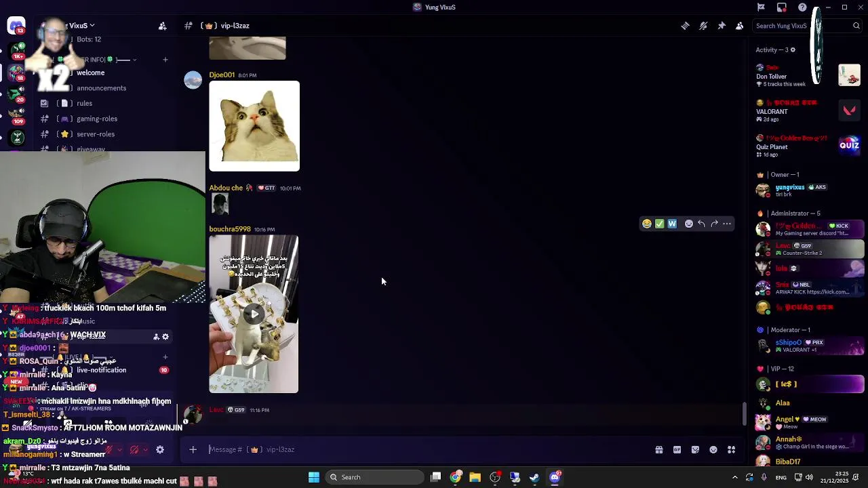Open the live-notification channel
Screen dimensions: 868x488
(102, 370)
